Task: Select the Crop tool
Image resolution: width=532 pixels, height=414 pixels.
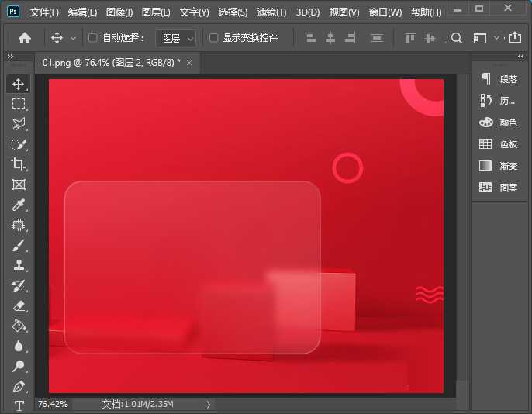Action: [x=19, y=164]
